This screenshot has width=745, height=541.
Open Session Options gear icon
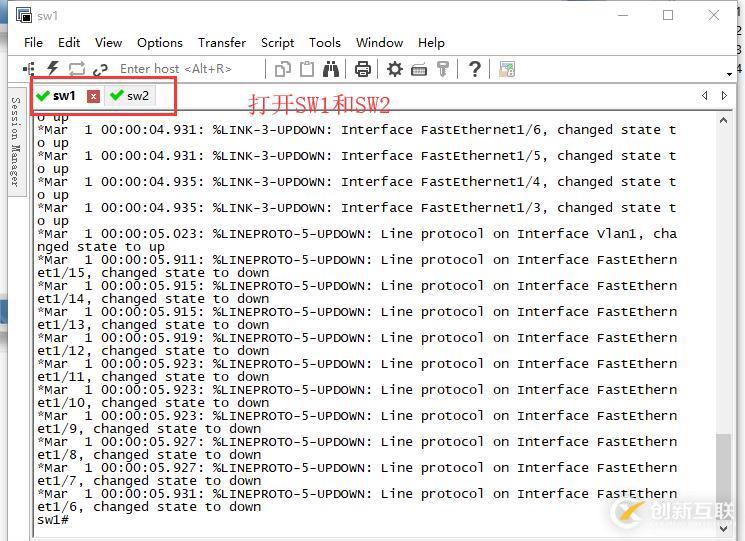[x=394, y=69]
